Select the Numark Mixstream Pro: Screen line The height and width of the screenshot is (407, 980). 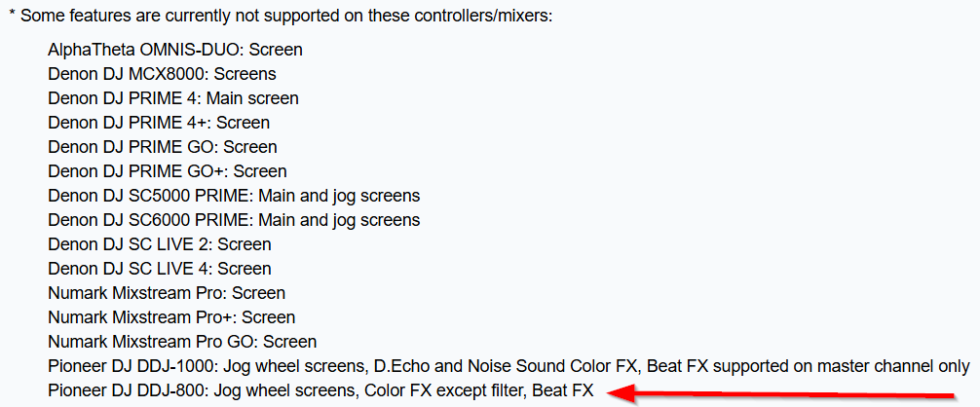[167, 293]
